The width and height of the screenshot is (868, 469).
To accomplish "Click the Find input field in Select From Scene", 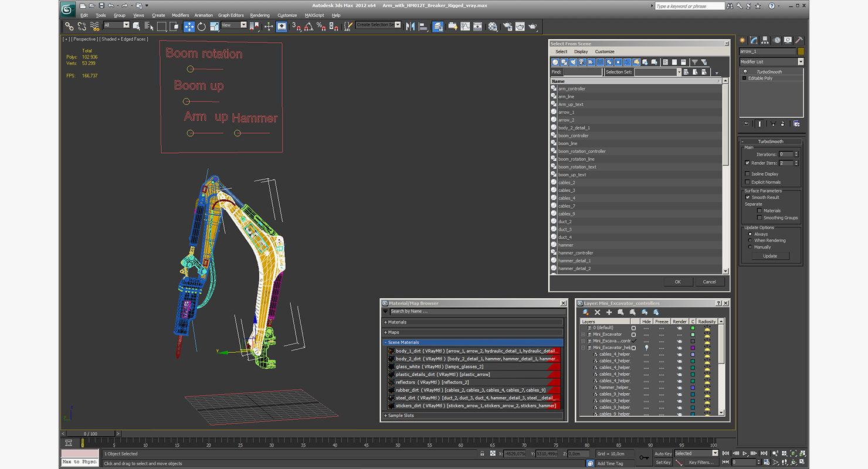I will click(582, 72).
